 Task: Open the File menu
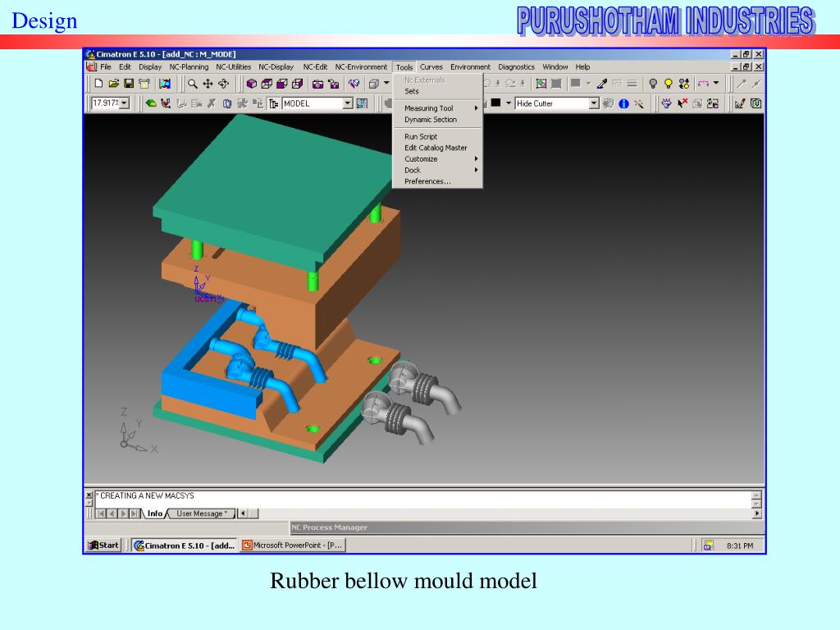pyautogui.click(x=106, y=67)
